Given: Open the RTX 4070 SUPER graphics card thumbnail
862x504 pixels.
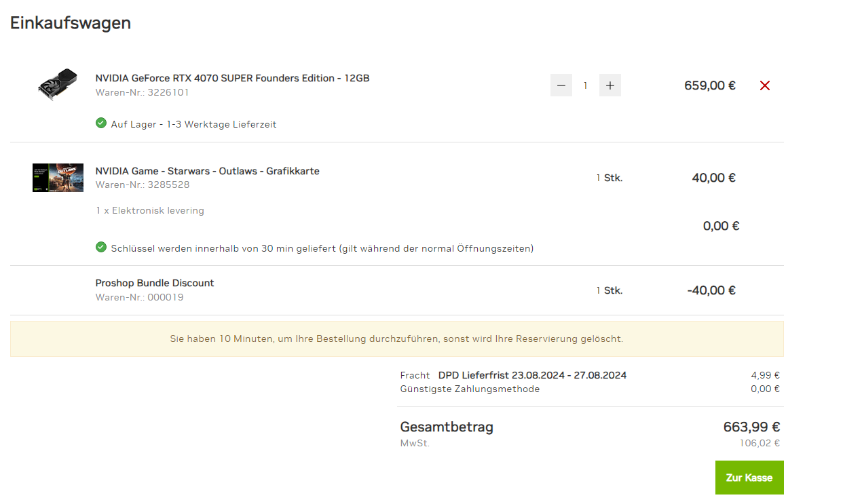Looking at the screenshot, I should [58, 85].
